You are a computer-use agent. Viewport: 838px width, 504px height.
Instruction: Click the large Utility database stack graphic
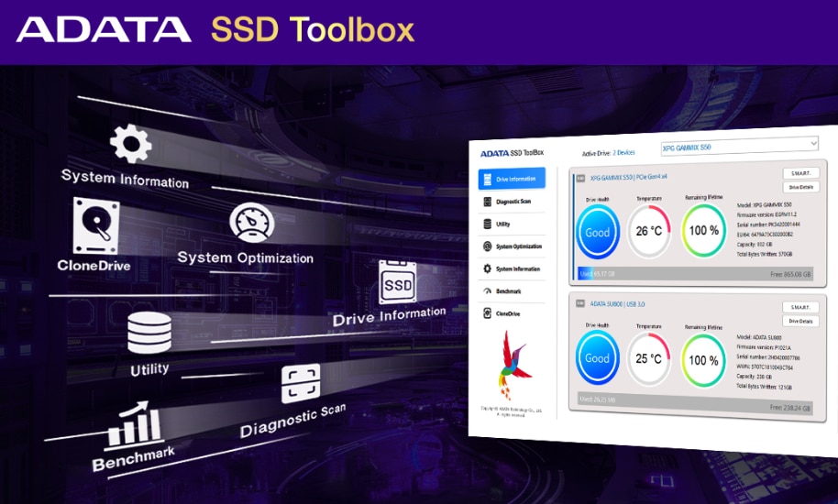point(149,332)
